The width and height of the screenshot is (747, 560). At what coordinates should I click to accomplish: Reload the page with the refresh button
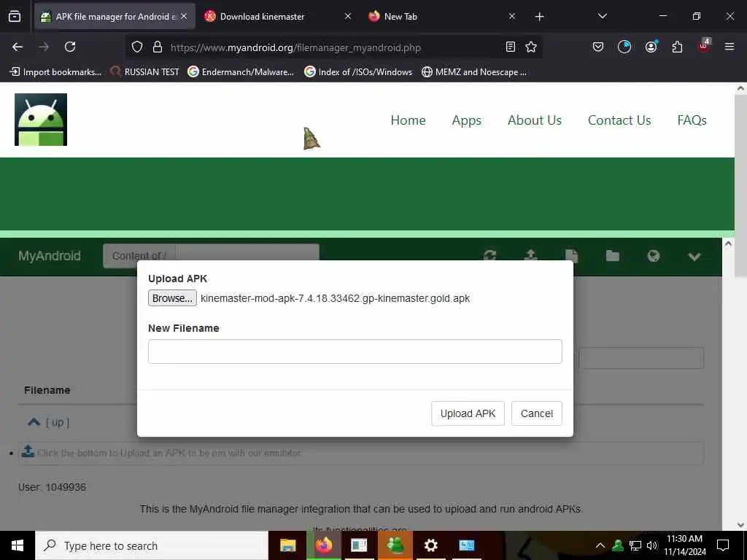click(70, 47)
